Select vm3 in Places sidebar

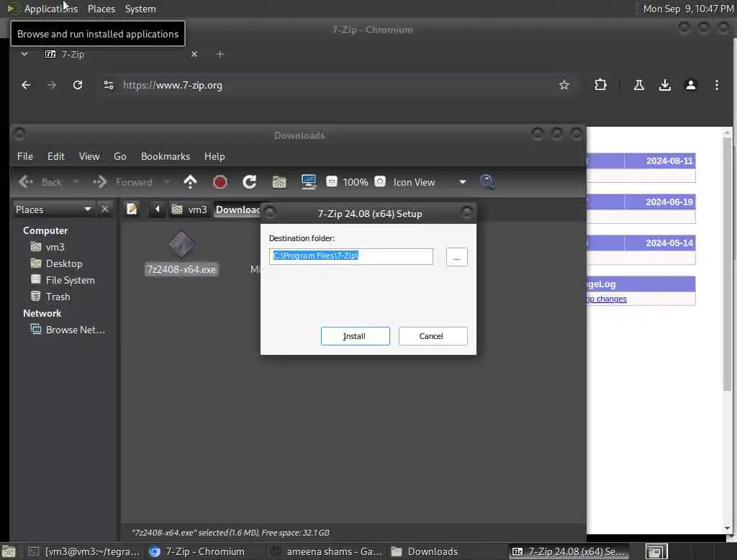tap(55, 247)
